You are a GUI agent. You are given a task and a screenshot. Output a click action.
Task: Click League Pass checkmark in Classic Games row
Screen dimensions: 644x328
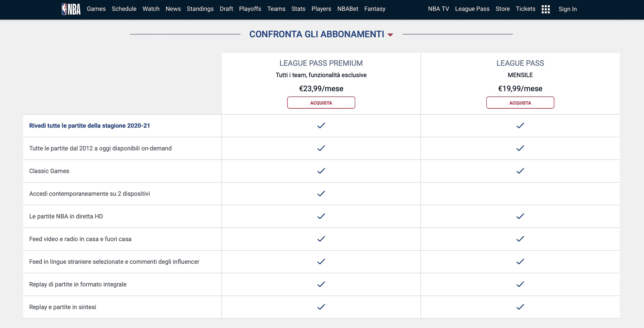520,171
